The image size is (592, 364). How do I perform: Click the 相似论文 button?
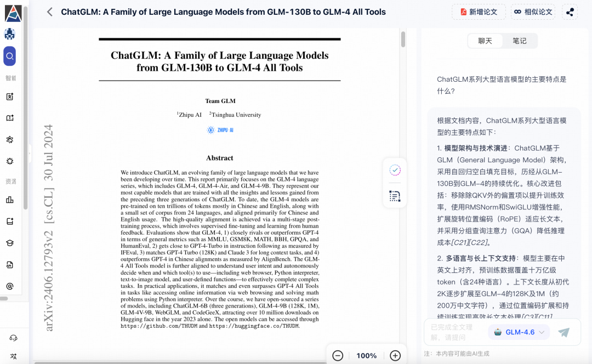click(533, 12)
